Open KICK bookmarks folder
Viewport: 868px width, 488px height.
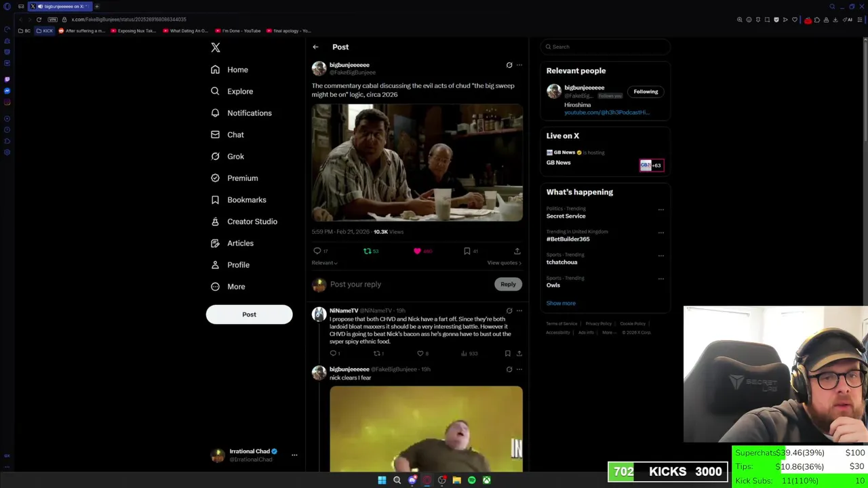(x=45, y=30)
